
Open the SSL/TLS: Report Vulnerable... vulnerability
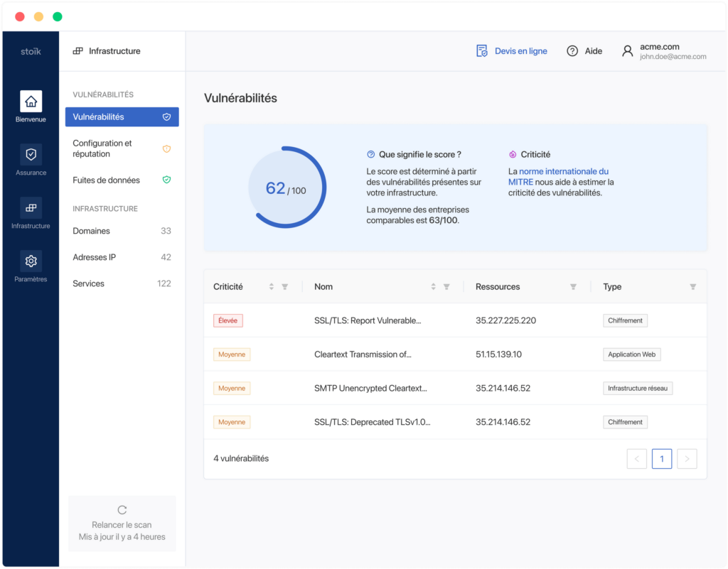pyautogui.click(x=368, y=320)
